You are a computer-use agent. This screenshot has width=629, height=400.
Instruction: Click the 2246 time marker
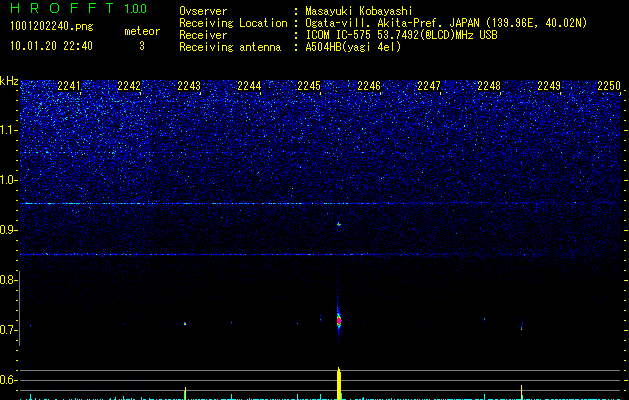tap(369, 86)
